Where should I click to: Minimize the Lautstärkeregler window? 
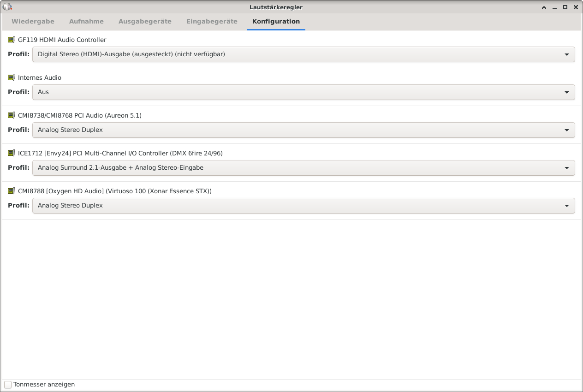(555, 7)
